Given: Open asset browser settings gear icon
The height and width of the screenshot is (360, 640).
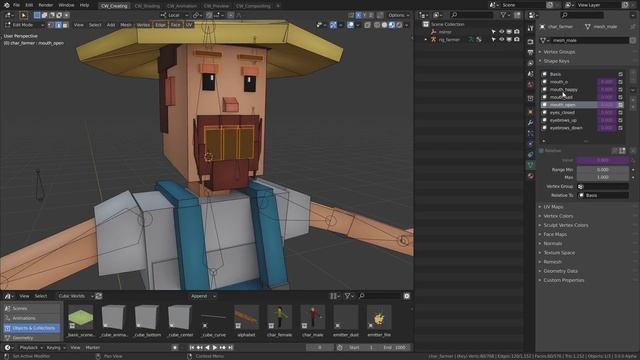Looking at the screenshot, I should pos(407,296).
